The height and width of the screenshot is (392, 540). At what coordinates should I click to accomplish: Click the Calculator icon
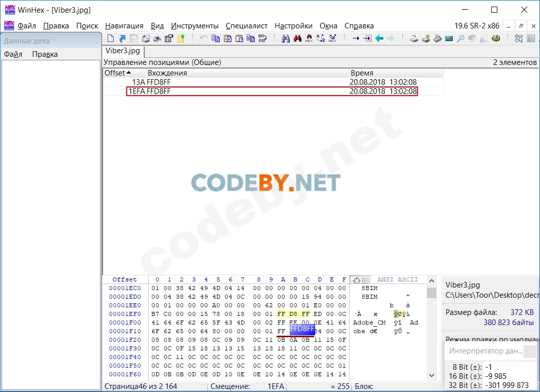(449, 38)
